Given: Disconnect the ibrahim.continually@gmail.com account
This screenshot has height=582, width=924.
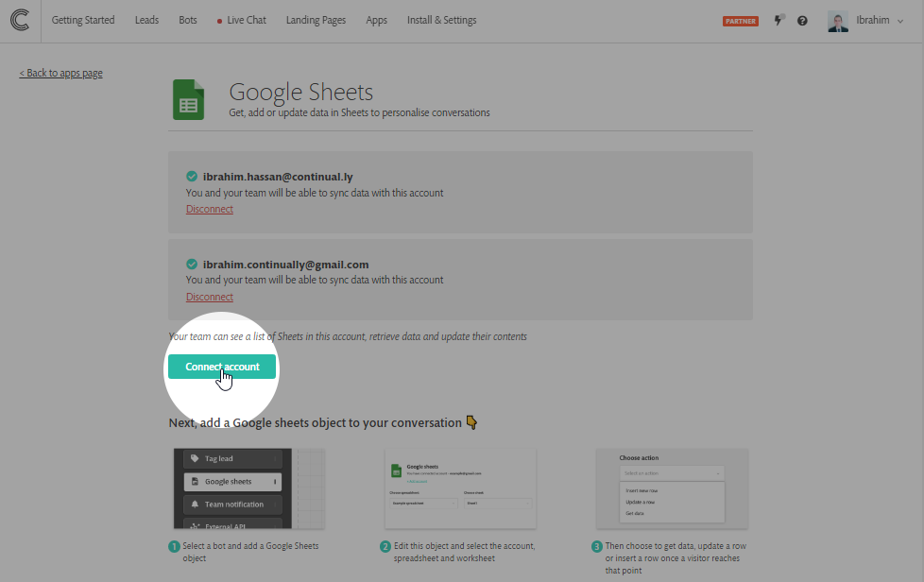Looking at the screenshot, I should pos(210,297).
